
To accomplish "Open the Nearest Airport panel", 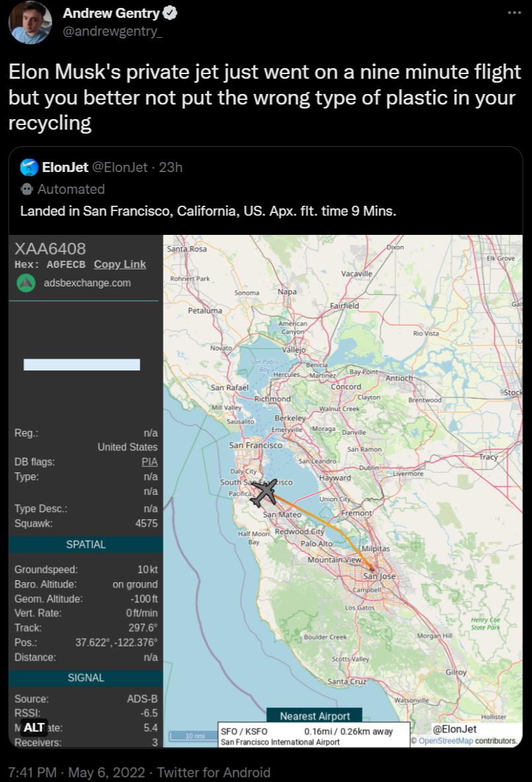I will 316,717.
